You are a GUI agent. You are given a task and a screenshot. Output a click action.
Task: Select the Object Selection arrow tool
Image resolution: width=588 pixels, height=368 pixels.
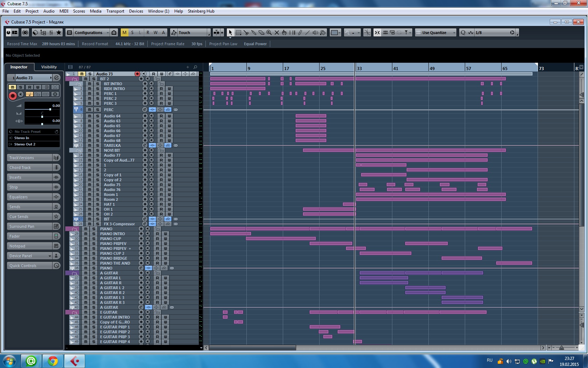[x=230, y=33]
